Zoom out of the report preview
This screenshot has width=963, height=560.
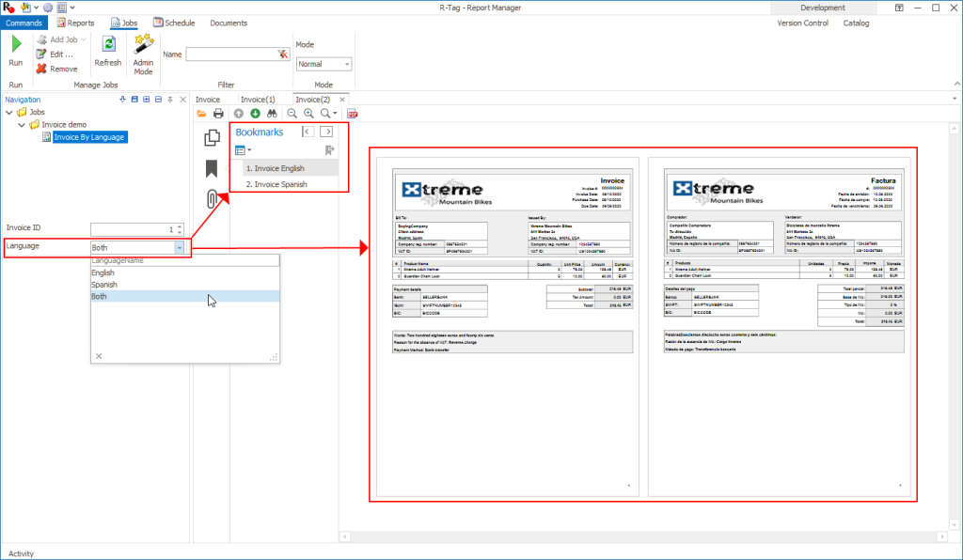tap(292, 114)
